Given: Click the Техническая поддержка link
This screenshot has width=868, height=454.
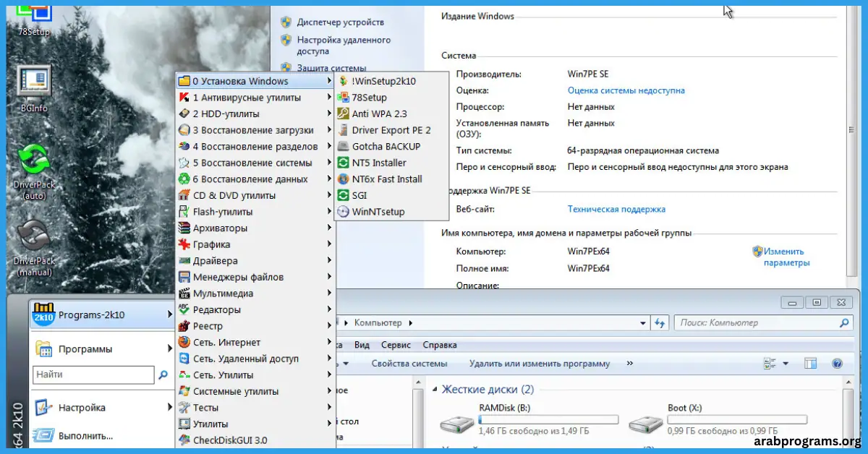Looking at the screenshot, I should point(616,210).
